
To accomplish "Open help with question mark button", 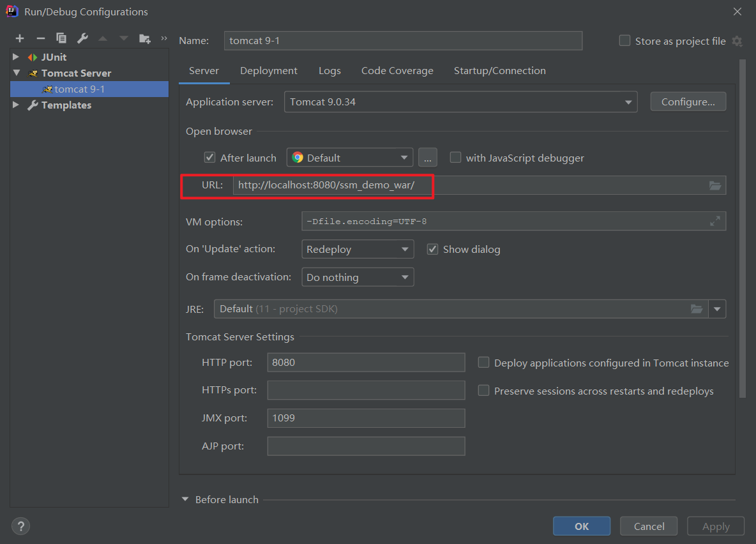I will 20,526.
